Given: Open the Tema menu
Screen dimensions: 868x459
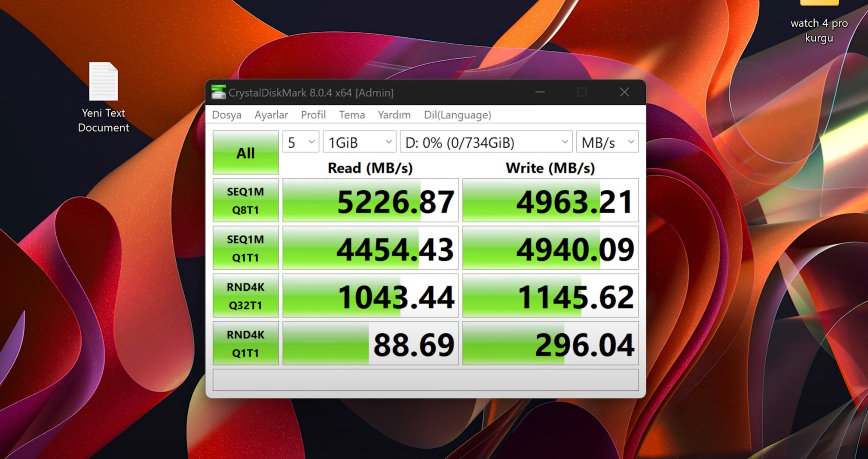Looking at the screenshot, I should [x=351, y=115].
